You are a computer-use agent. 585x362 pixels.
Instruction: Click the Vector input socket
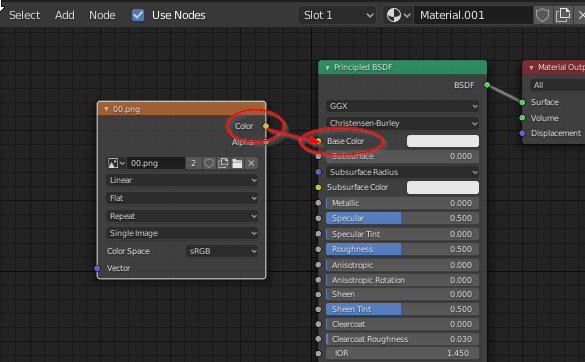click(x=97, y=268)
